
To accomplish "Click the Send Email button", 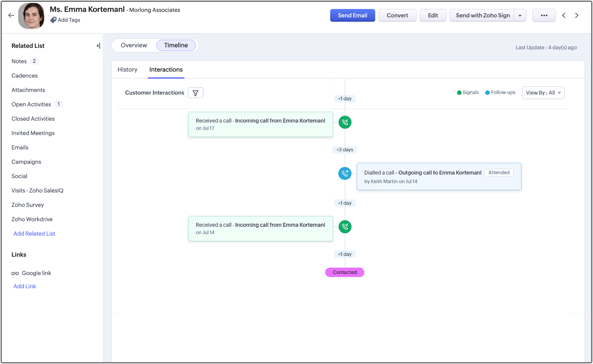I will coord(352,15).
